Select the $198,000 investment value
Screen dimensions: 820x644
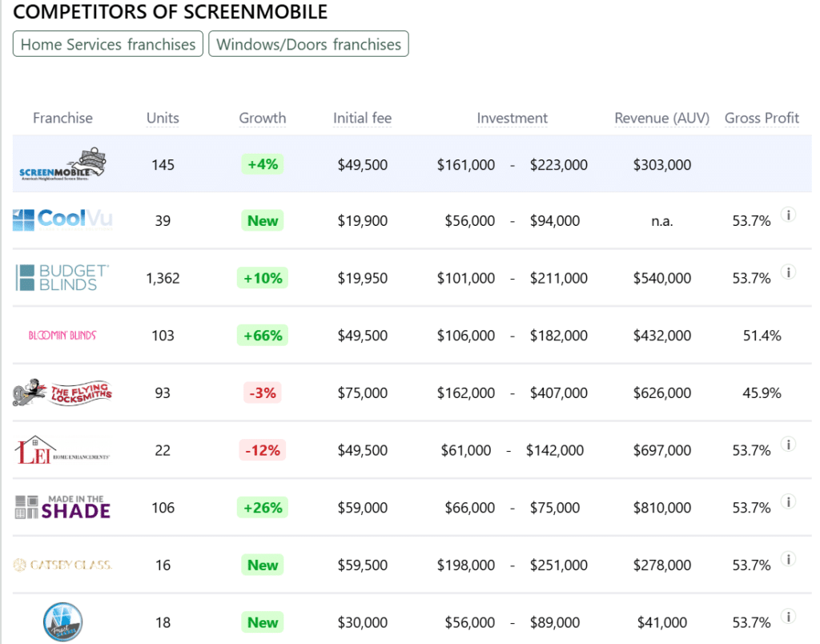466,565
